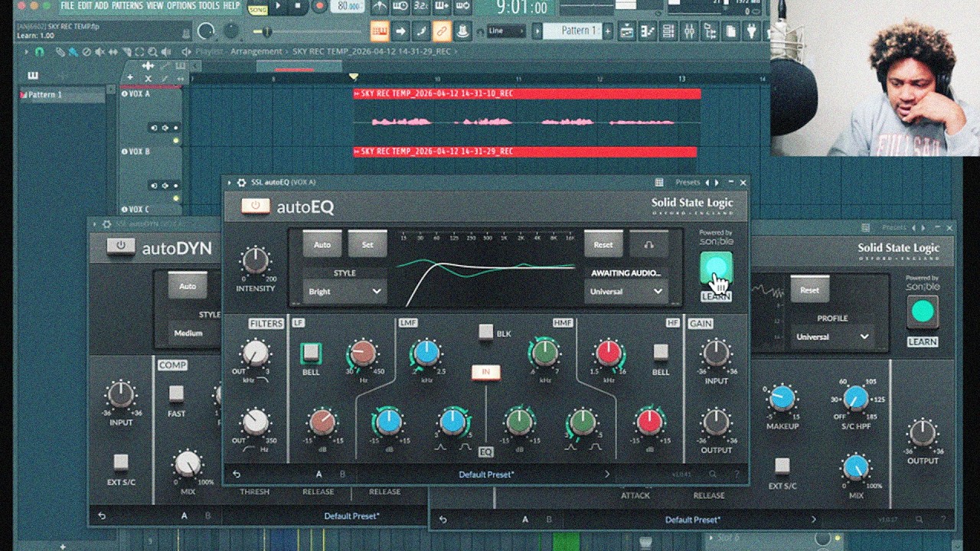Click the orange typing keyboard to piano icon
Screen dimensions: 980x551
tap(379, 31)
